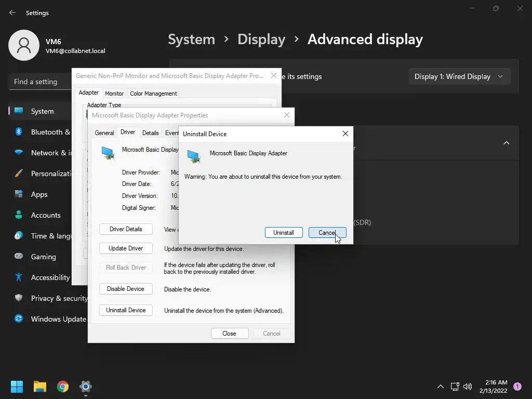Open the clock showing 2:16 AM
Image resolution: width=532 pixels, height=399 pixels.
tap(493, 387)
